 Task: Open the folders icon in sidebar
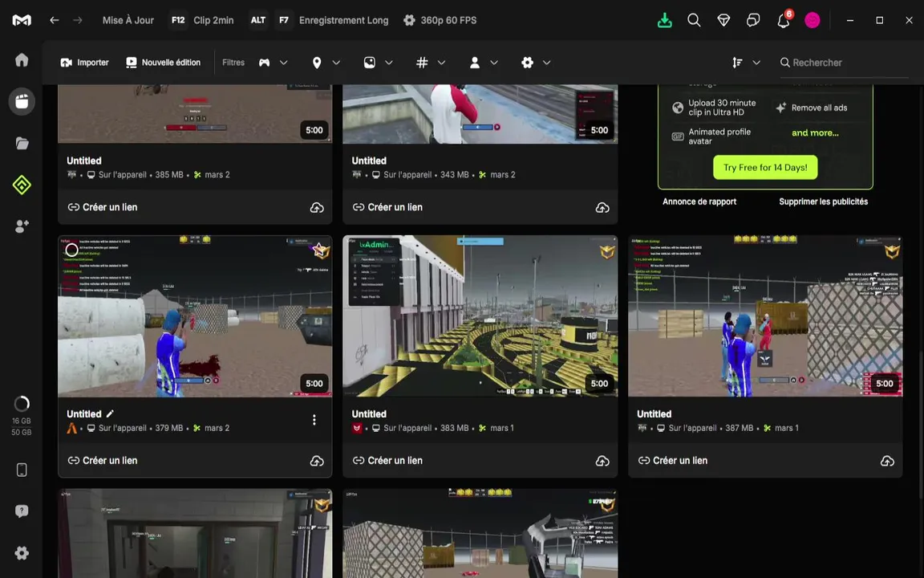[x=22, y=144]
